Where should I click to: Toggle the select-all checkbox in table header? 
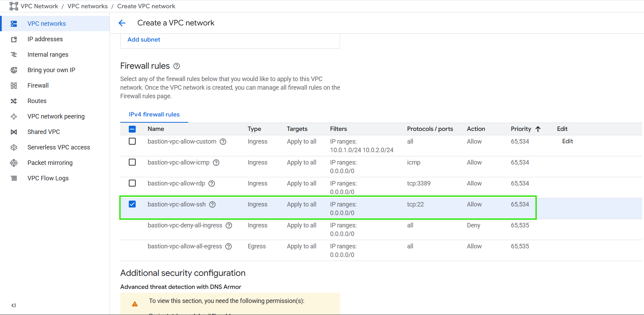(132, 129)
